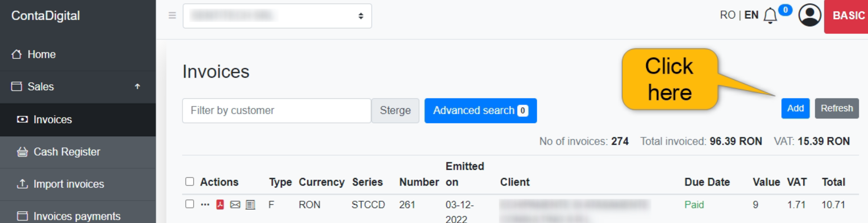Image resolution: width=868 pixels, height=223 pixels.
Task: Focus the Filter by customer field
Action: pos(276,111)
